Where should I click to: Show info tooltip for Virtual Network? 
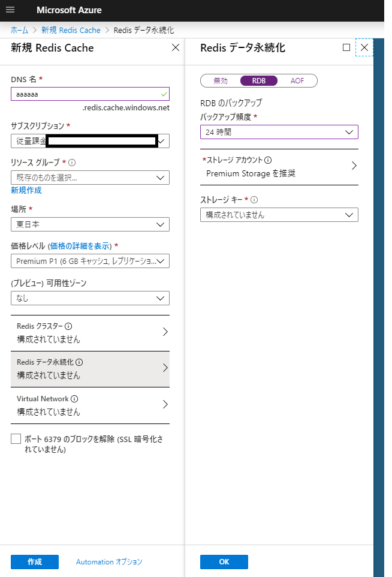[74, 398]
